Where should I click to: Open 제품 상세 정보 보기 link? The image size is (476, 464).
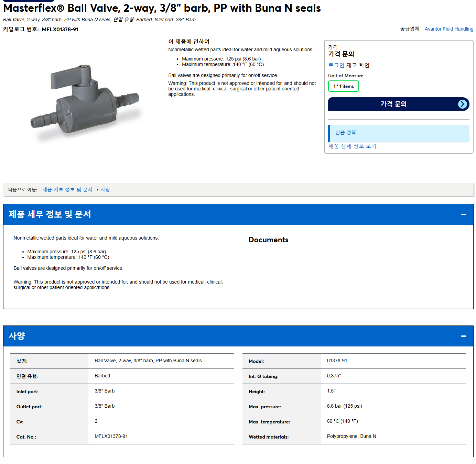(x=352, y=146)
